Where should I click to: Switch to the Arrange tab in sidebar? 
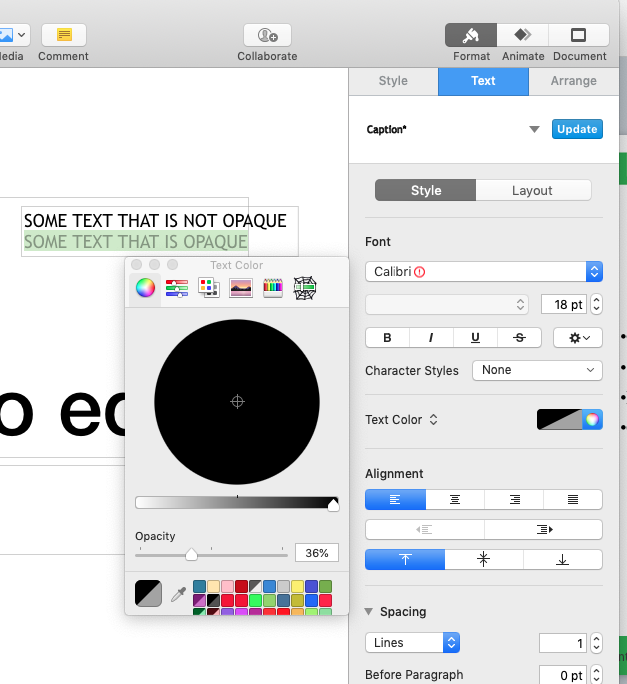pyautogui.click(x=573, y=81)
